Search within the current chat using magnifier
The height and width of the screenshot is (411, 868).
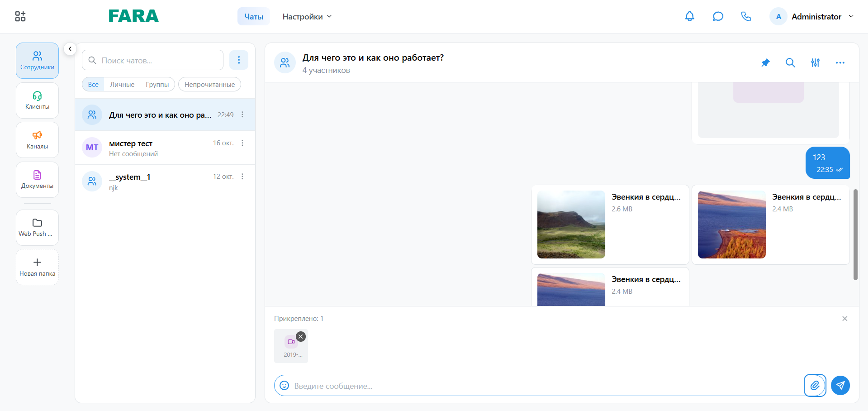click(790, 62)
